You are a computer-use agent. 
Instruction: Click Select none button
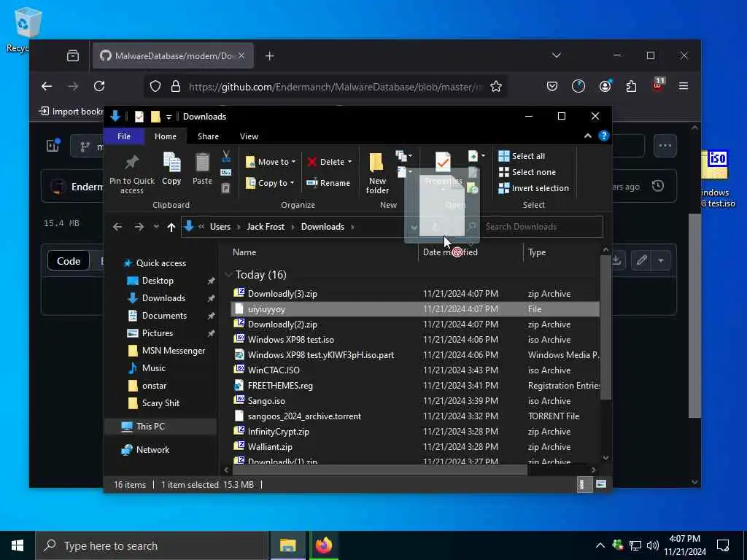click(x=527, y=172)
